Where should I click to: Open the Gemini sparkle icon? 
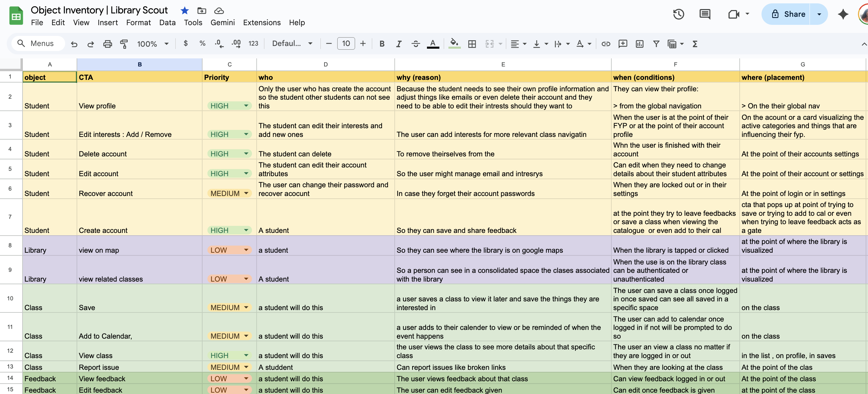pos(843,14)
